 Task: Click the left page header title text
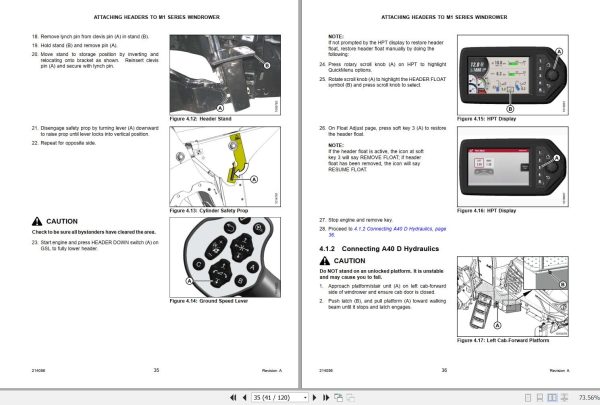pyautogui.click(x=157, y=17)
